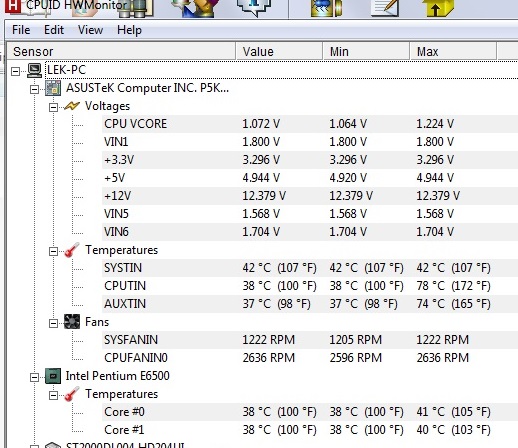Click the motherboard Temperatures thermometer icon

(x=72, y=250)
